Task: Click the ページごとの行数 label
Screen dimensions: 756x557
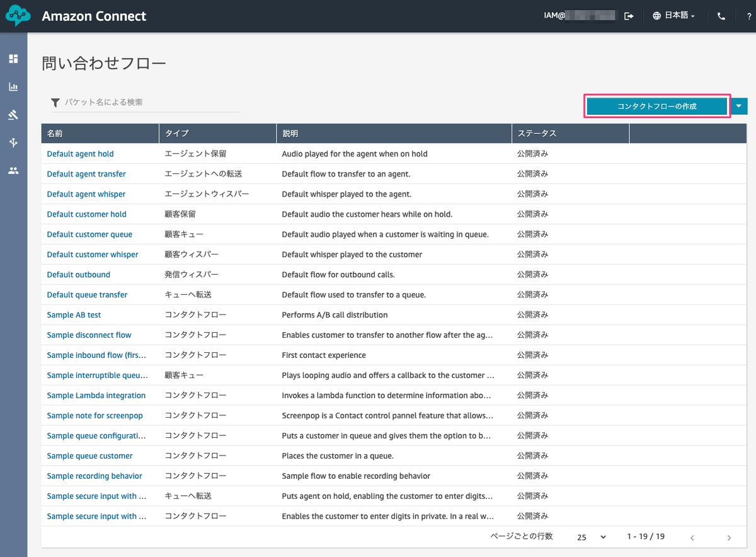Action: pos(522,537)
